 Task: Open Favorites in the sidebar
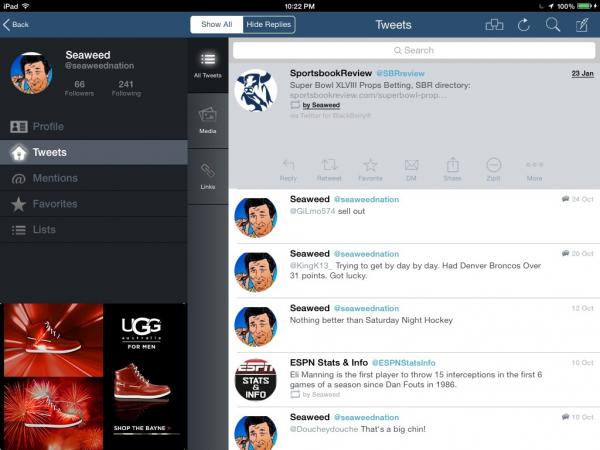(54, 204)
